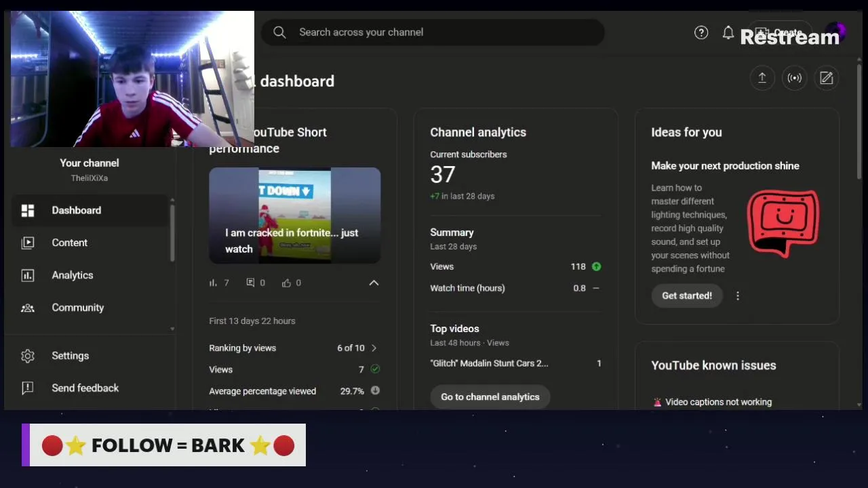
Task: Click 'First 13 days 22 hours' text
Action: click(252, 321)
